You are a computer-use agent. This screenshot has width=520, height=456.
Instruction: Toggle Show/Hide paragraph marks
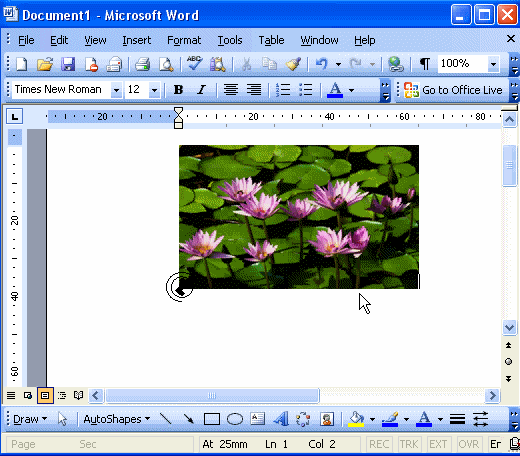click(x=424, y=63)
